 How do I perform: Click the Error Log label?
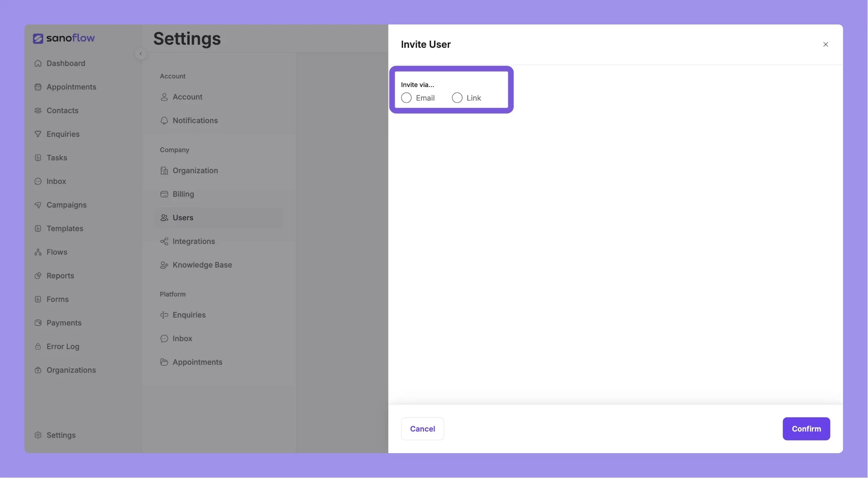pyautogui.click(x=63, y=346)
